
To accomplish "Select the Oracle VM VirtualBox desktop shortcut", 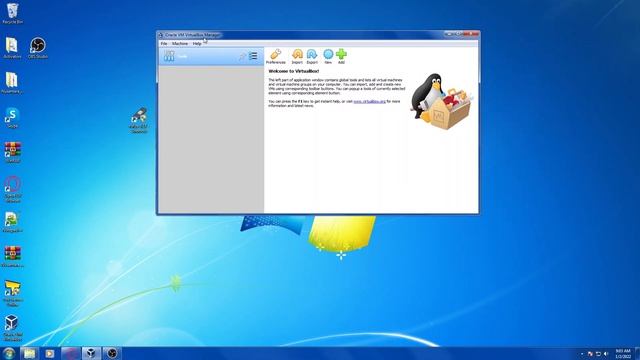I will click(x=13, y=328).
